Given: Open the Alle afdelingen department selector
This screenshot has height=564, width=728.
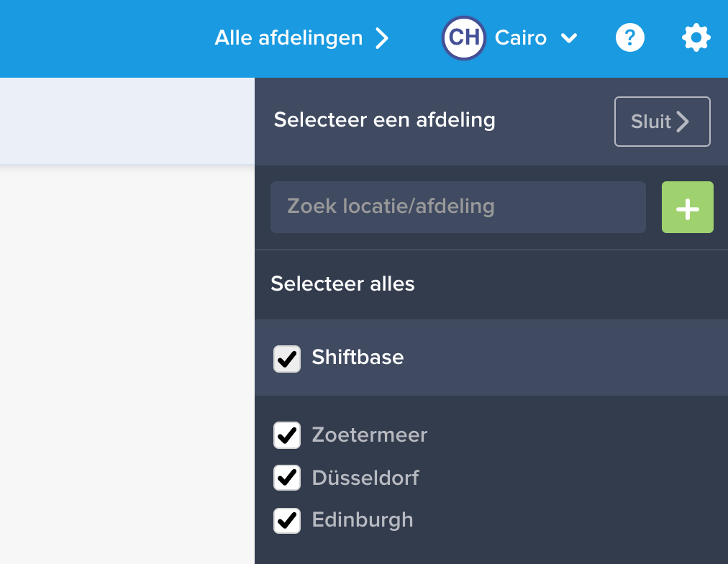Looking at the screenshot, I should point(288,38).
